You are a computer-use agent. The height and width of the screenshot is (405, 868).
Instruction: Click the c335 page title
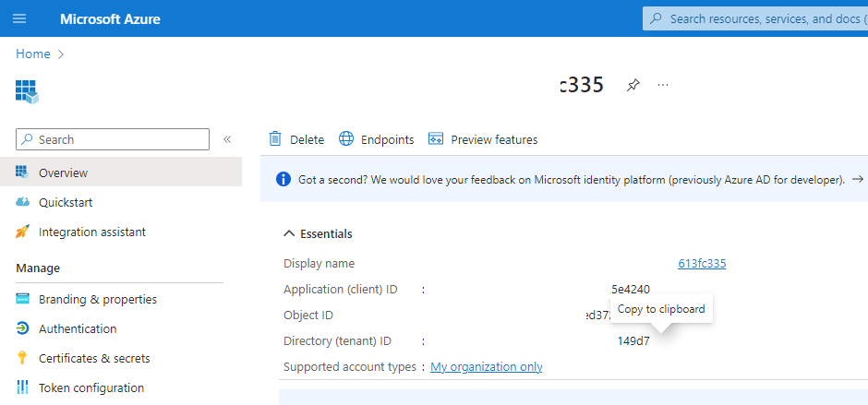pyautogui.click(x=581, y=85)
